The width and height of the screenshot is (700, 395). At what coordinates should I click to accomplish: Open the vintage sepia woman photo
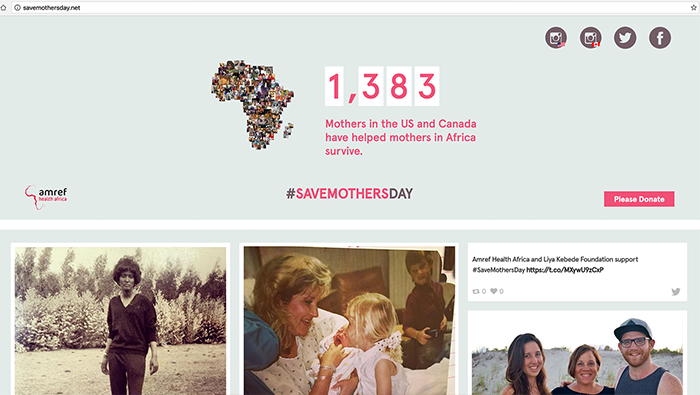(121, 320)
